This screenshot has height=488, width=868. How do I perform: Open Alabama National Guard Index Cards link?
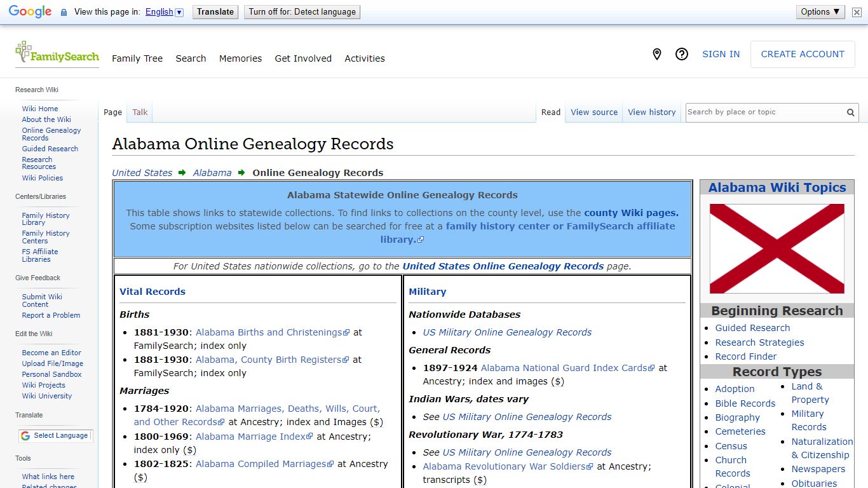coord(567,368)
